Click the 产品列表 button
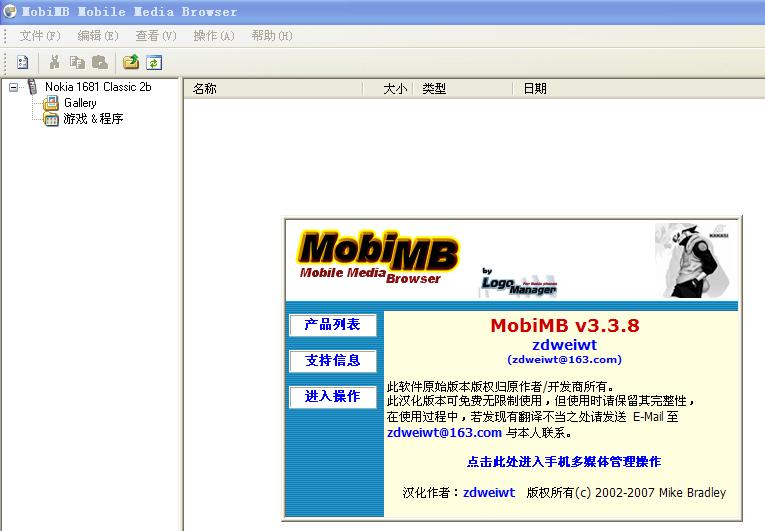Screen dimensions: 765x531 coord(333,325)
